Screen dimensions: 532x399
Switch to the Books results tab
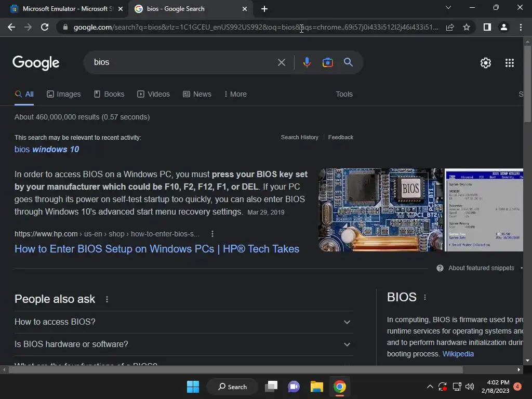(x=109, y=95)
